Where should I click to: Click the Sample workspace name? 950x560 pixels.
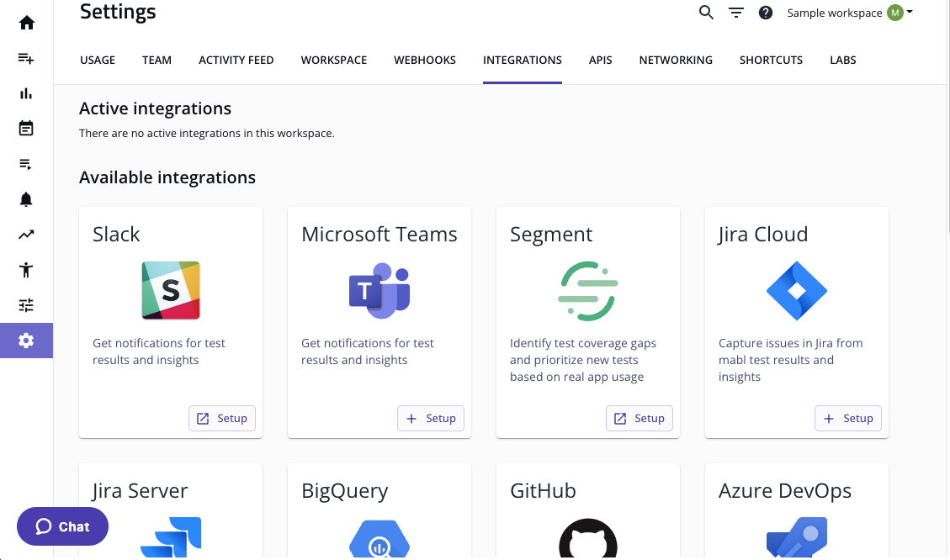[834, 13]
